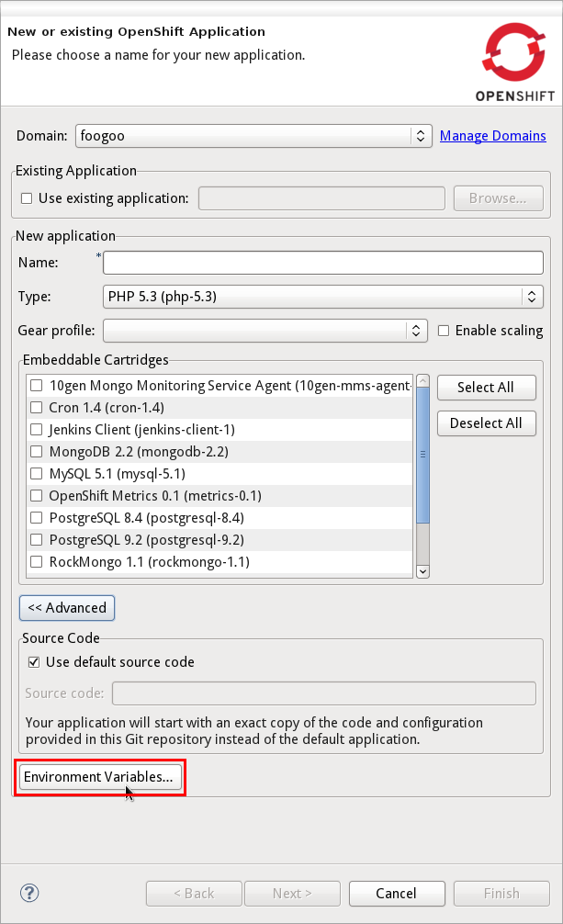563x924 pixels.
Task: Open the Domain dropdown showing foogoo
Action: tap(253, 136)
